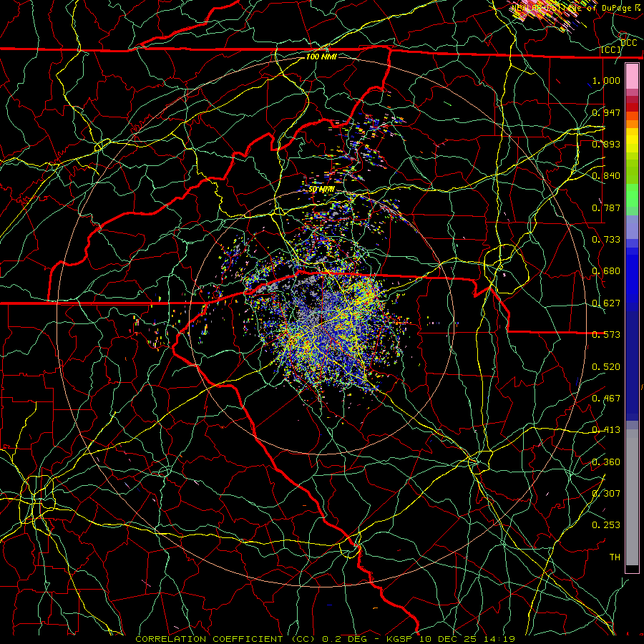
Task: Click the "0.307" color scale value
Action: (x=606, y=493)
